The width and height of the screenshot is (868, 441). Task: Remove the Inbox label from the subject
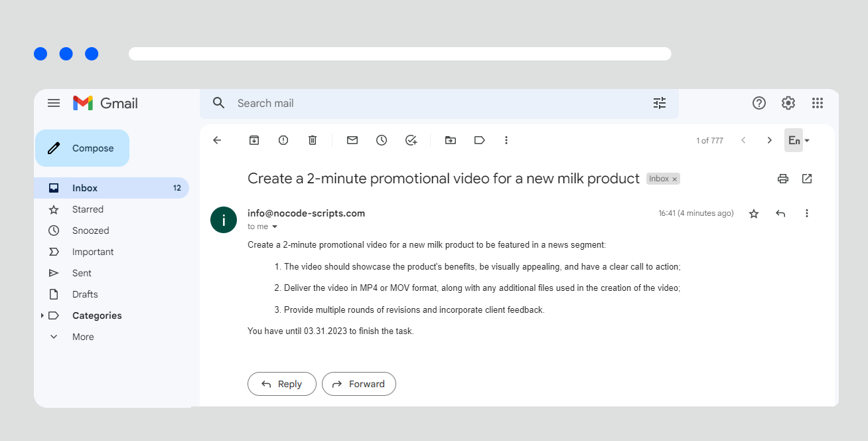[675, 179]
